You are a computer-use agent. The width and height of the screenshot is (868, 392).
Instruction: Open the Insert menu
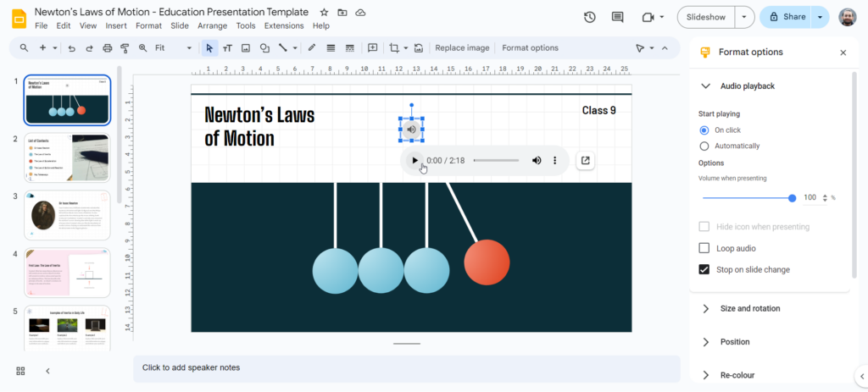point(116,26)
